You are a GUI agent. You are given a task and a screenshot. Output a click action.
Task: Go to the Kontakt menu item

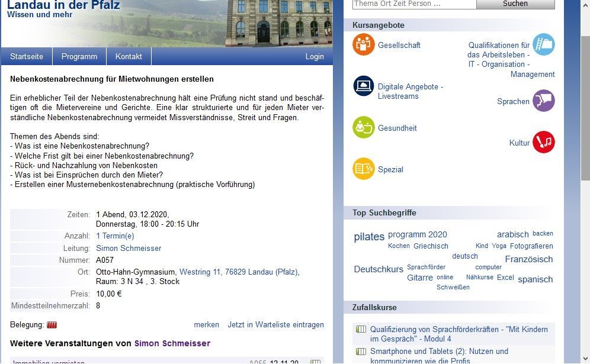(x=129, y=57)
